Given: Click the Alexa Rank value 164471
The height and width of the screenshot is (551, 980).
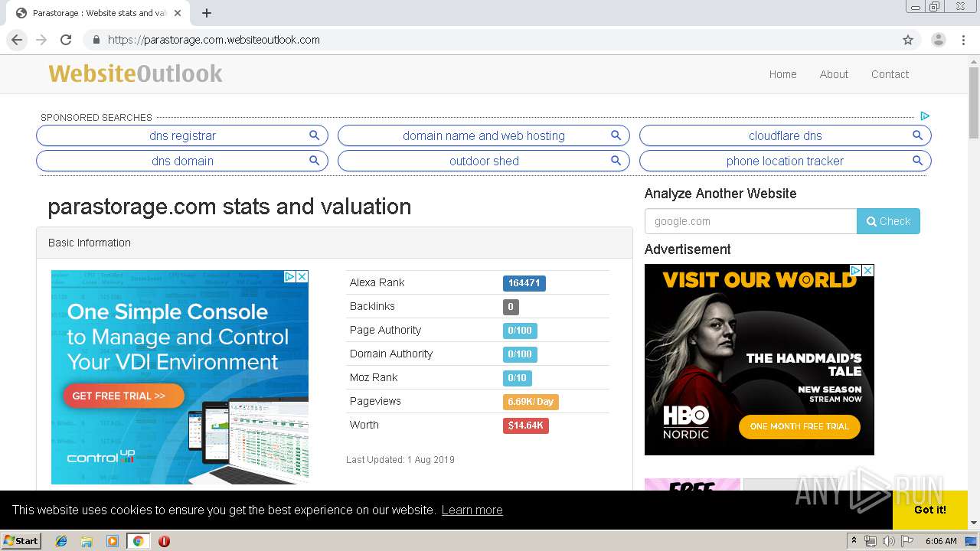Looking at the screenshot, I should pyautogui.click(x=524, y=283).
